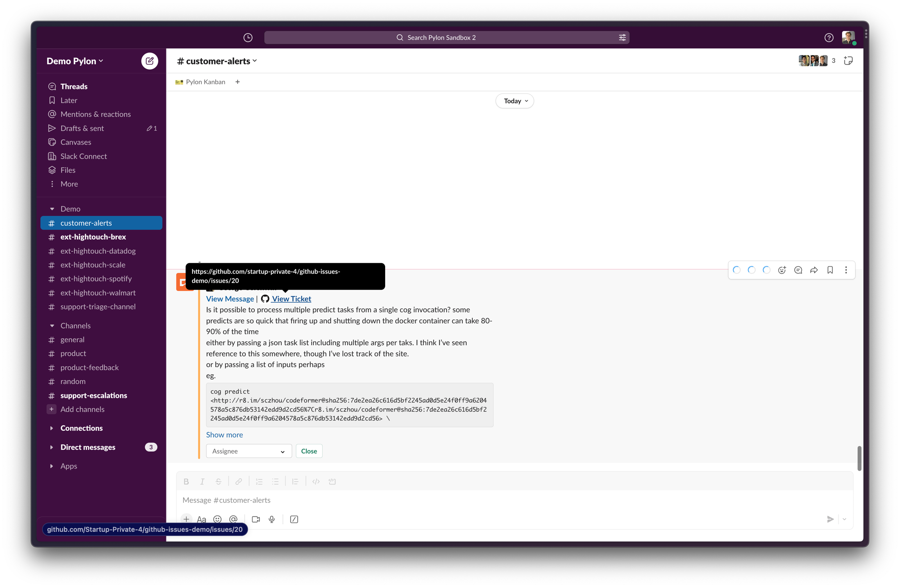The image size is (900, 588).
Task: Click the message list scrollbar
Action: pyautogui.click(x=859, y=458)
